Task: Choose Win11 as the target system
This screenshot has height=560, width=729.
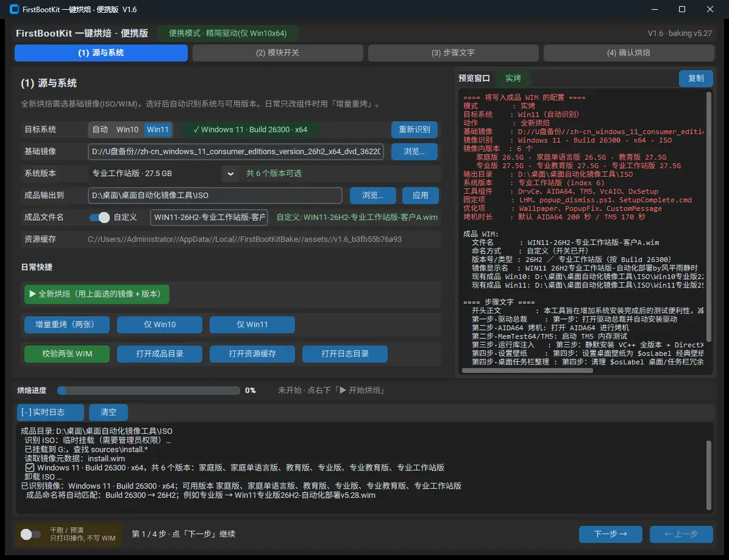Action: [x=158, y=129]
